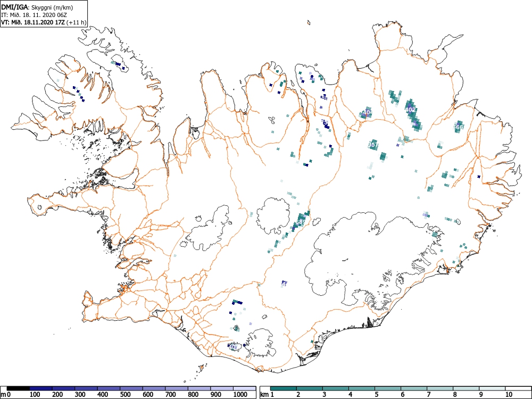Click the black 0–100 m legend swatch

point(18,388)
